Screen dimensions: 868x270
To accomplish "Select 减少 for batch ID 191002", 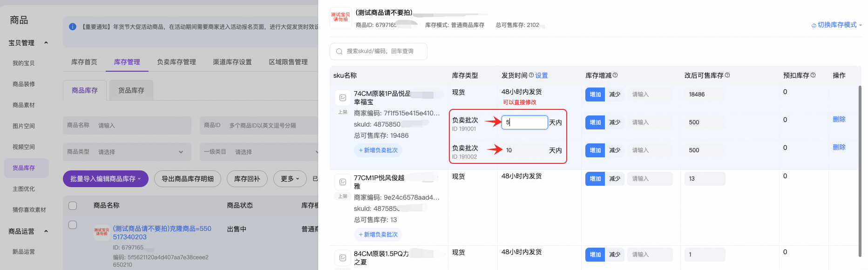I will (x=615, y=150).
